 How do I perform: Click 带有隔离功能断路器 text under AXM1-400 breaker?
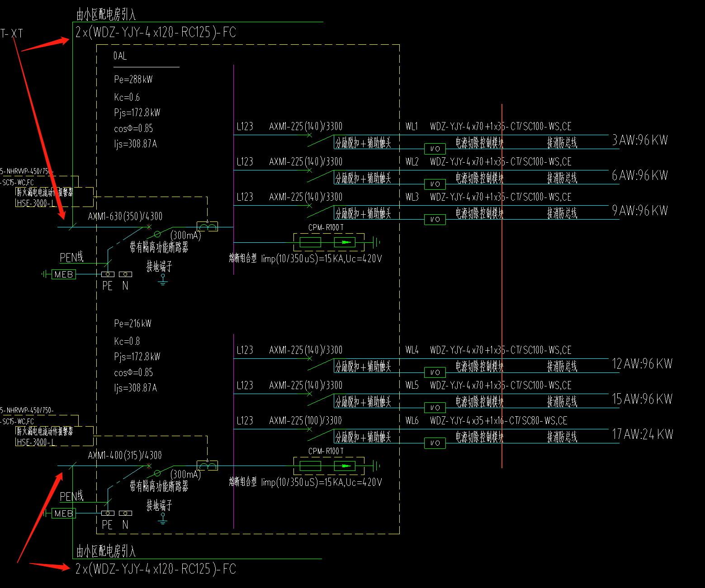coord(159,486)
